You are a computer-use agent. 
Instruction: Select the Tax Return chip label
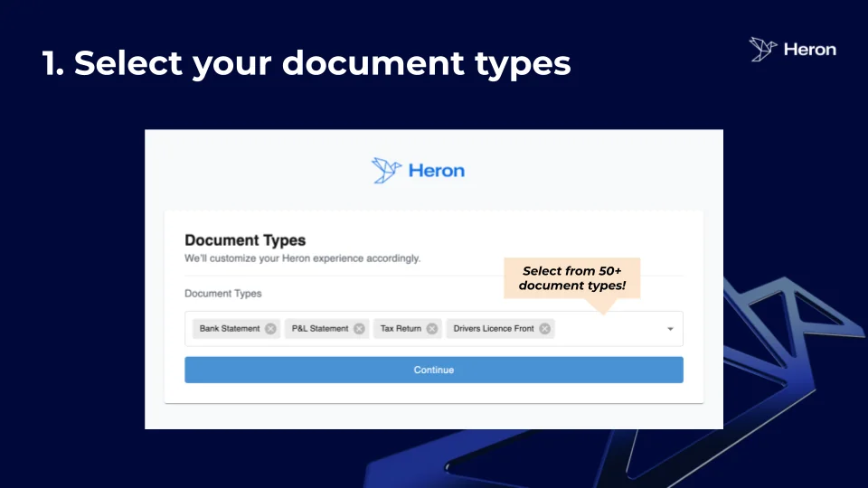click(401, 329)
